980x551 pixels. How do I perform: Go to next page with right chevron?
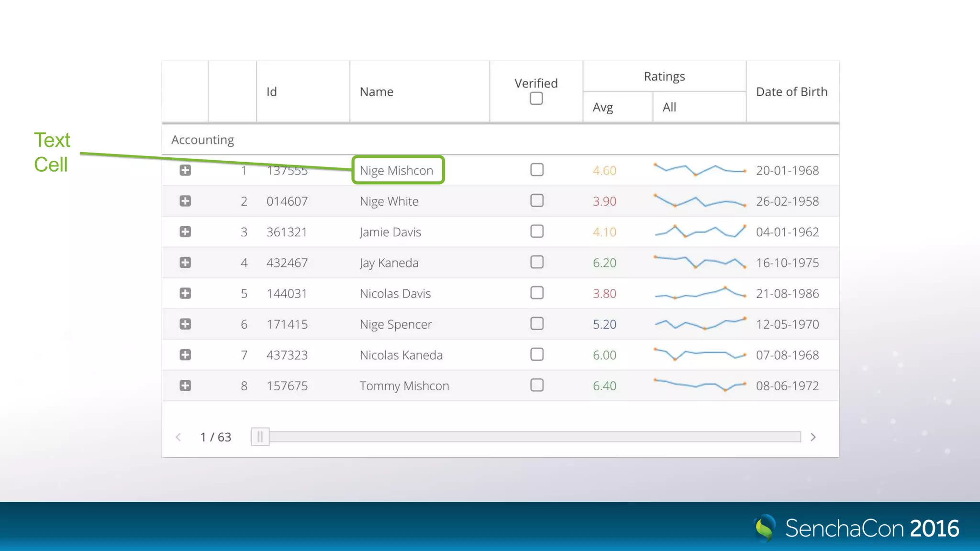click(813, 437)
